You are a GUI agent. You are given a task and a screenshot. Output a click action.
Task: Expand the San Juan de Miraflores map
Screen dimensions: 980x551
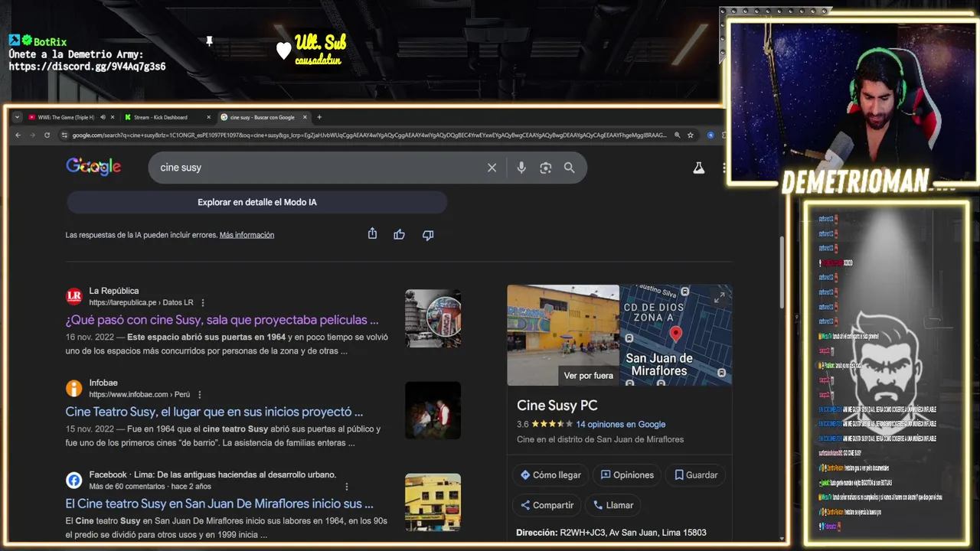click(x=719, y=298)
